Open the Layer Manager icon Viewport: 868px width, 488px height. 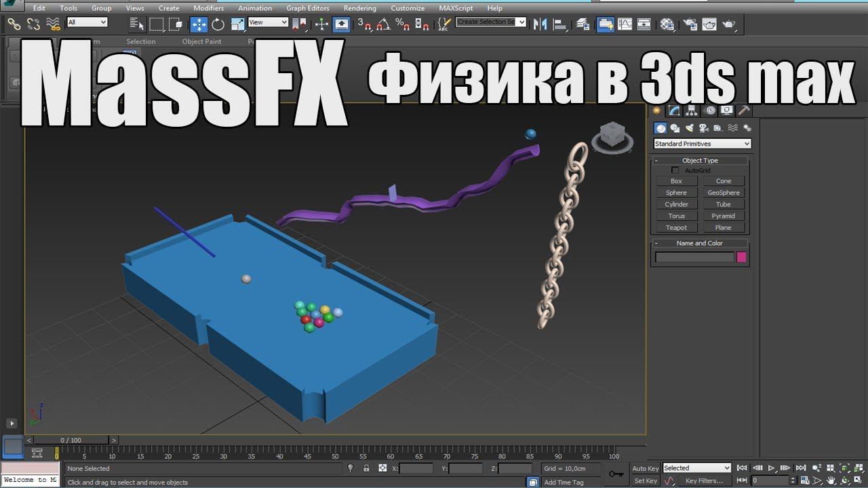583,24
